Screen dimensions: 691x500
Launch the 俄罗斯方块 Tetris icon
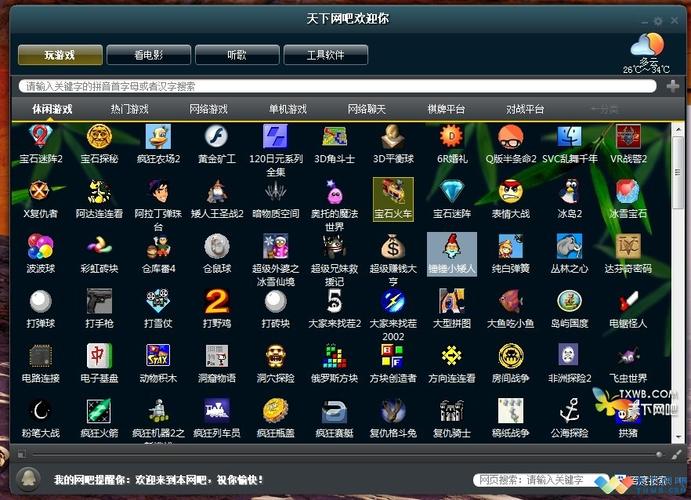[x=334, y=356]
